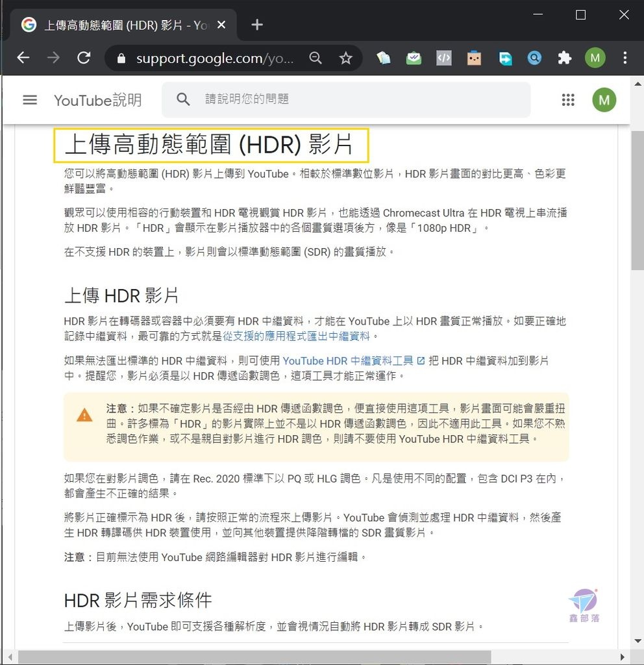644x665 pixels.
Task: Click the orange warning triangle icon
Action: (84, 415)
